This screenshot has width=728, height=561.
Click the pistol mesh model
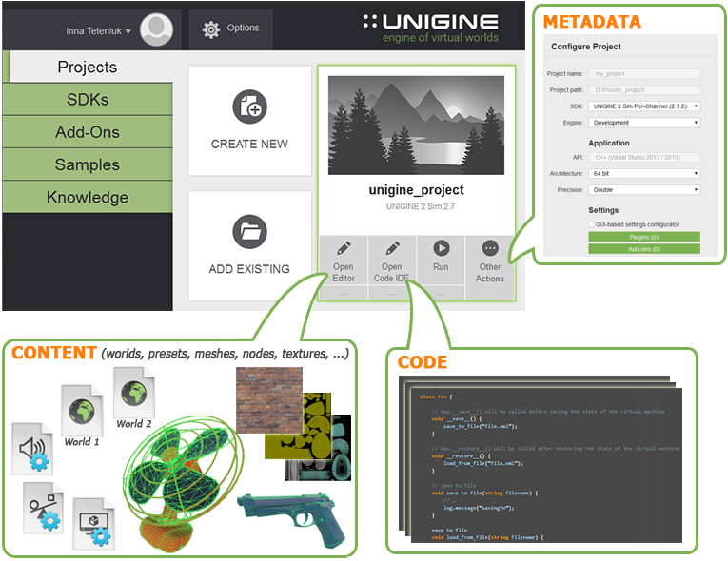(x=292, y=517)
